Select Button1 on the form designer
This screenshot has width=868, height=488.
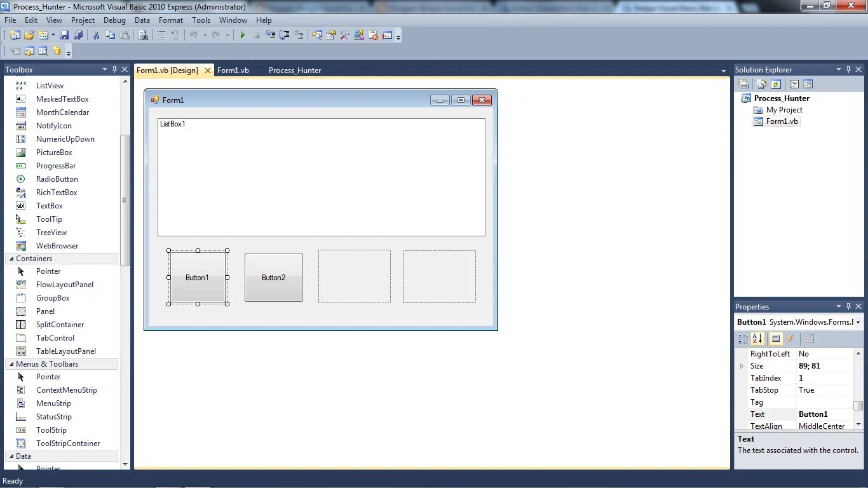198,278
